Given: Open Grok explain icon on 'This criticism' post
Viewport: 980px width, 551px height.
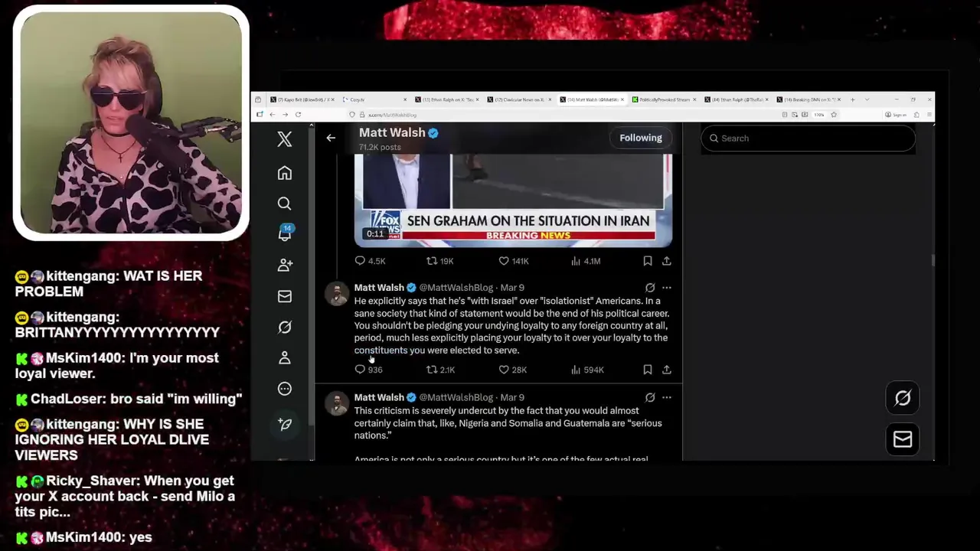Looking at the screenshot, I should pyautogui.click(x=650, y=397).
